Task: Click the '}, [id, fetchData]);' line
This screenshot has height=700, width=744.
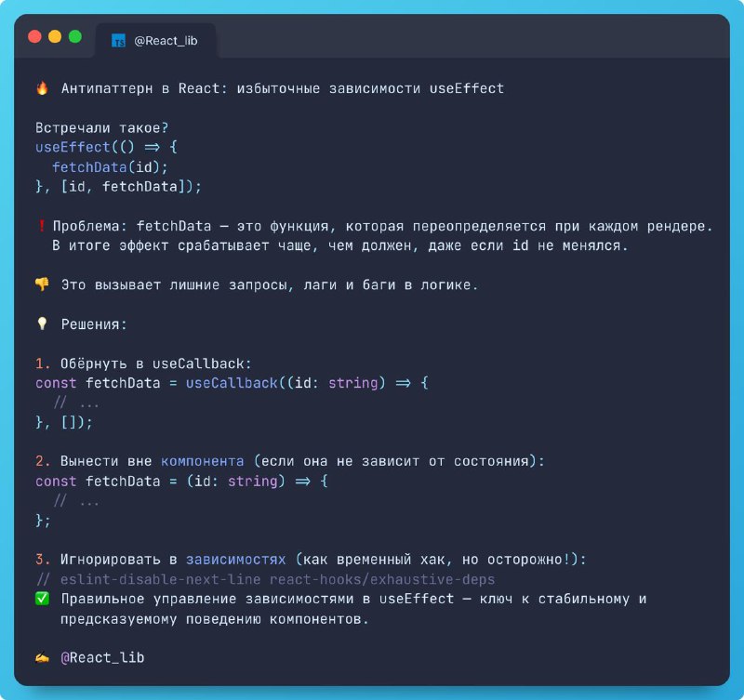Action: [119, 186]
